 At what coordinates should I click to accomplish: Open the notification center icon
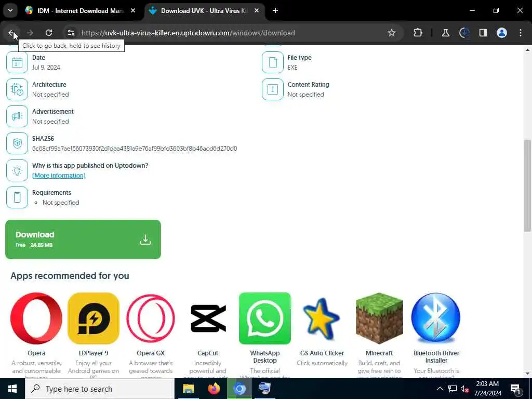click(515, 389)
